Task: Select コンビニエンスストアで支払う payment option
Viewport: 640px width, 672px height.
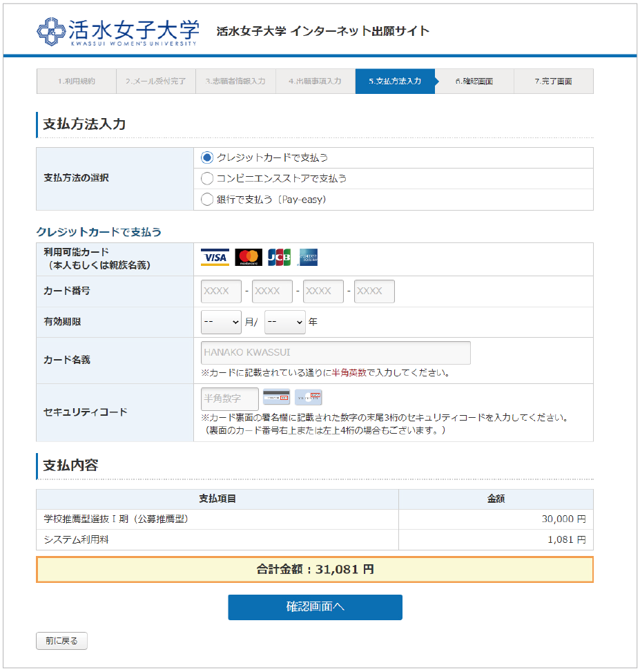Action: 207,178
